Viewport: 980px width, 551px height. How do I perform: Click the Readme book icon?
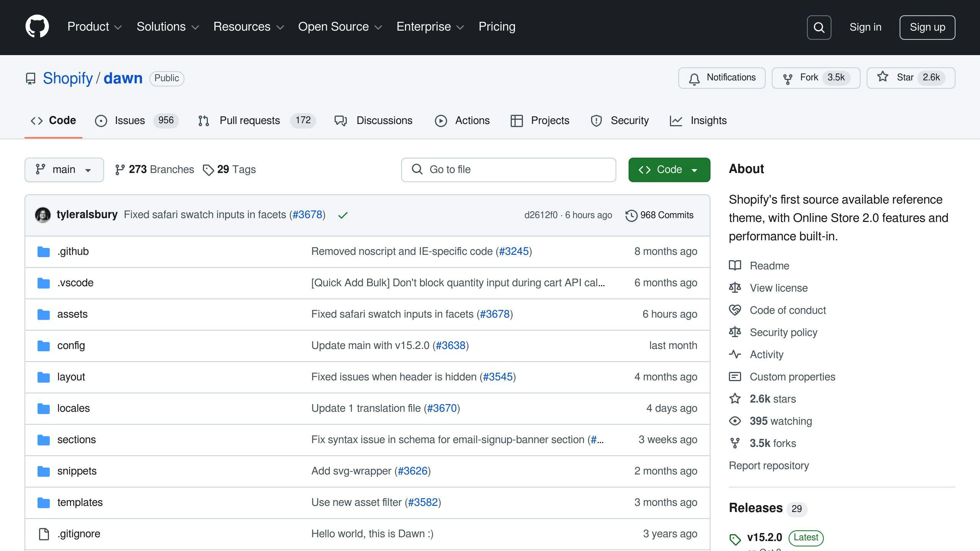coord(735,266)
